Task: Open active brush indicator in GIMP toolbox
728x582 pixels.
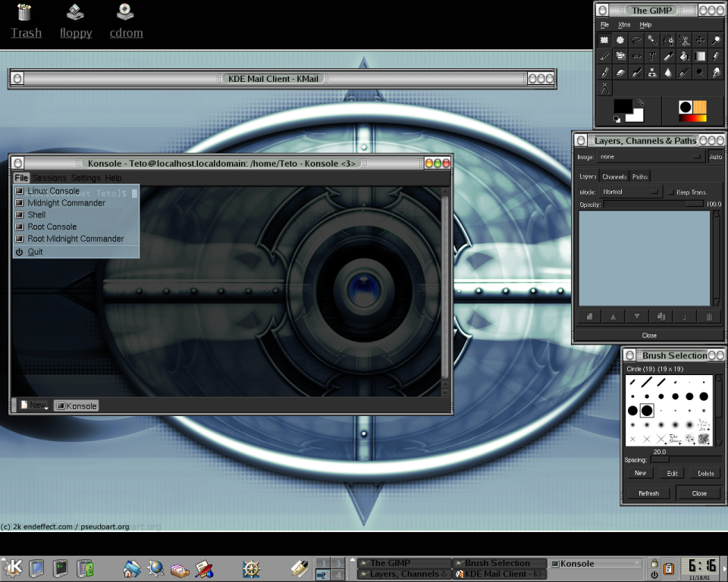Action: pyautogui.click(x=686, y=107)
